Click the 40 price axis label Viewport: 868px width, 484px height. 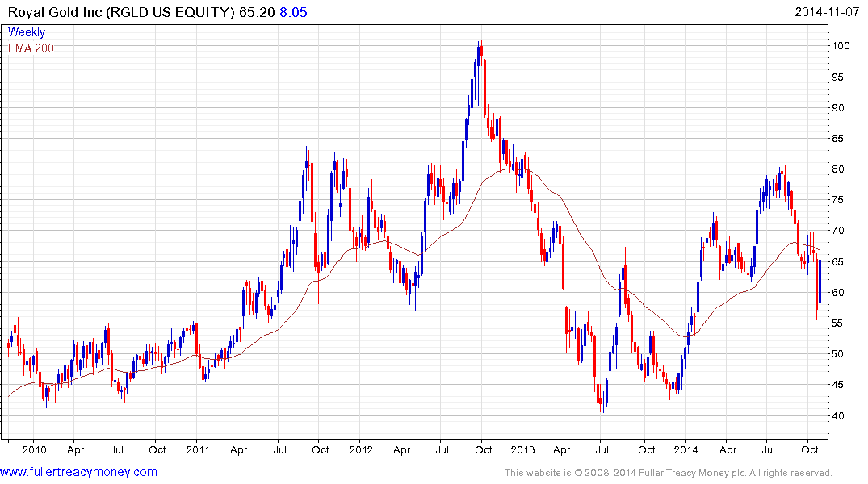pos(841,415)
